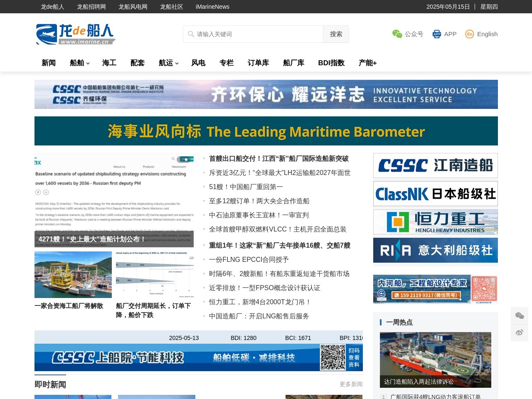
Task: Open the BDI指数 nav item
Action: (331, 63)
